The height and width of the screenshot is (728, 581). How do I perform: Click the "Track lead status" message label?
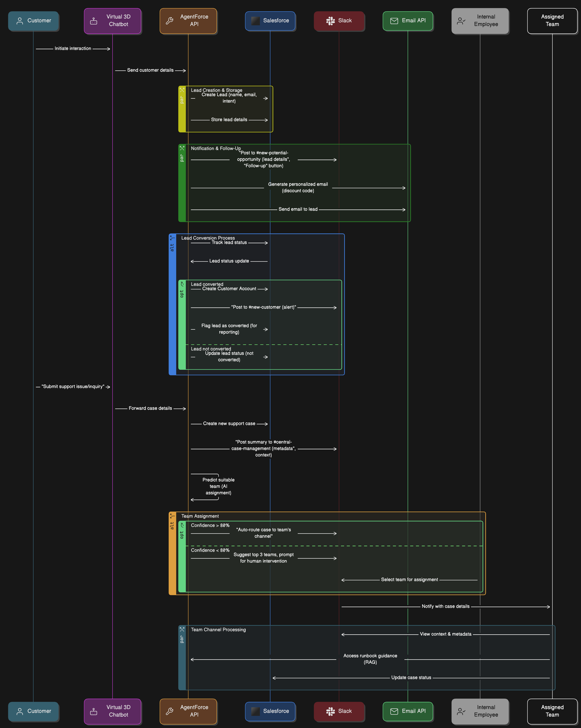click(x=229, y=242)
